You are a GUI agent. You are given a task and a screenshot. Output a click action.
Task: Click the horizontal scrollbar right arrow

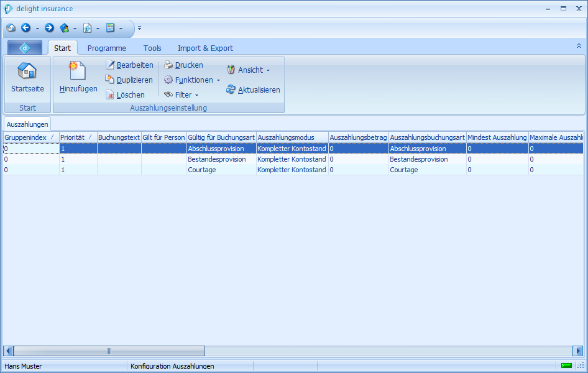point(577,351)
